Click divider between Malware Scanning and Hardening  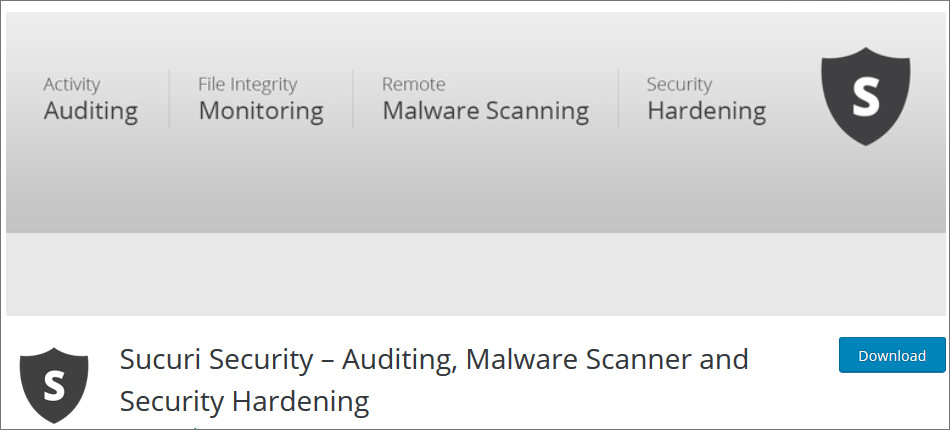pos(618,98)
